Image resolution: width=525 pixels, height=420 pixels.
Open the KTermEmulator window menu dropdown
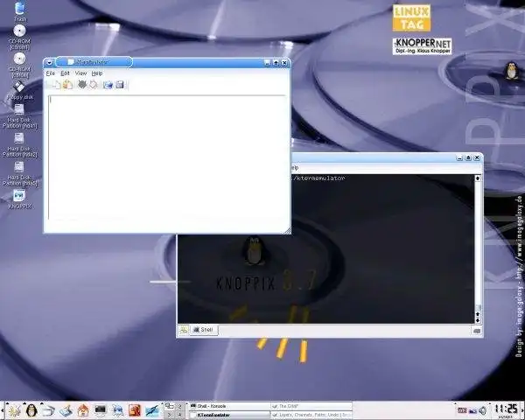click(49, 62)
